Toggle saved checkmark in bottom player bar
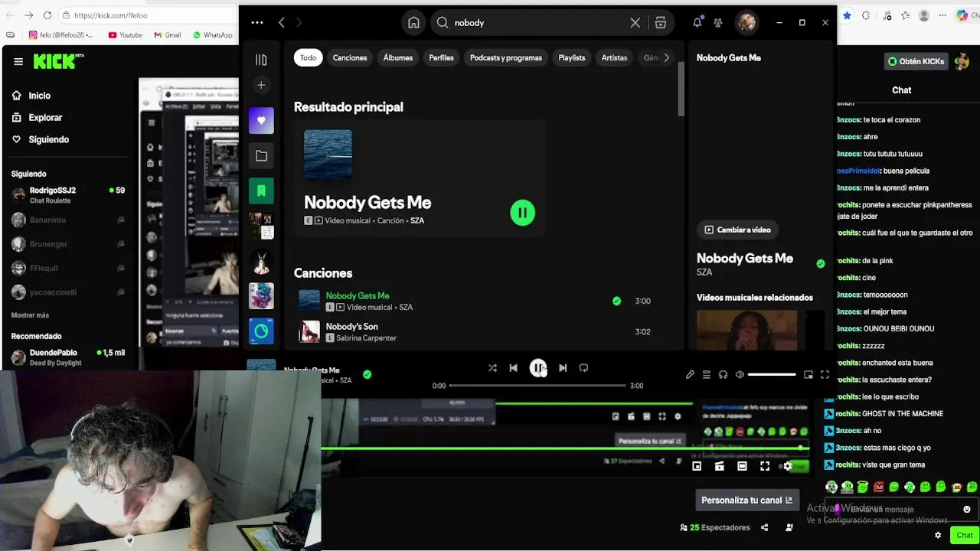The height and width of the screenshot is (551, 980). pos(367,374)
